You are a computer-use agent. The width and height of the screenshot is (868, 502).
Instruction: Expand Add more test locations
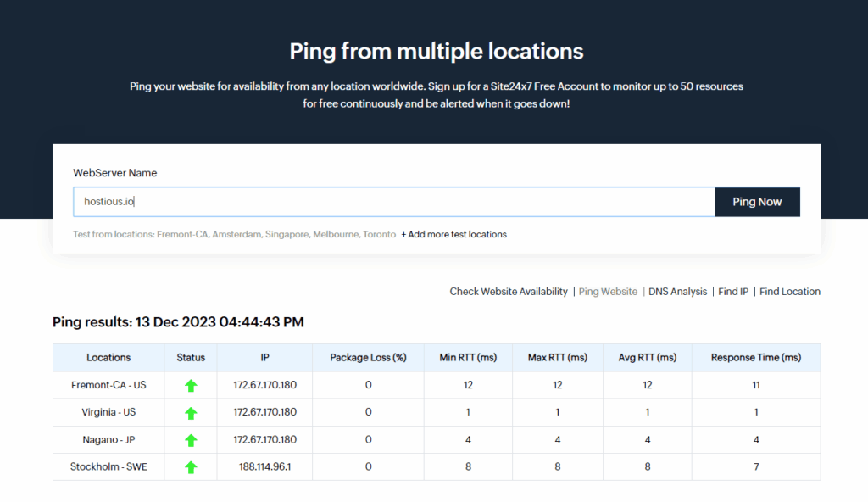click(x=453, y=234)
